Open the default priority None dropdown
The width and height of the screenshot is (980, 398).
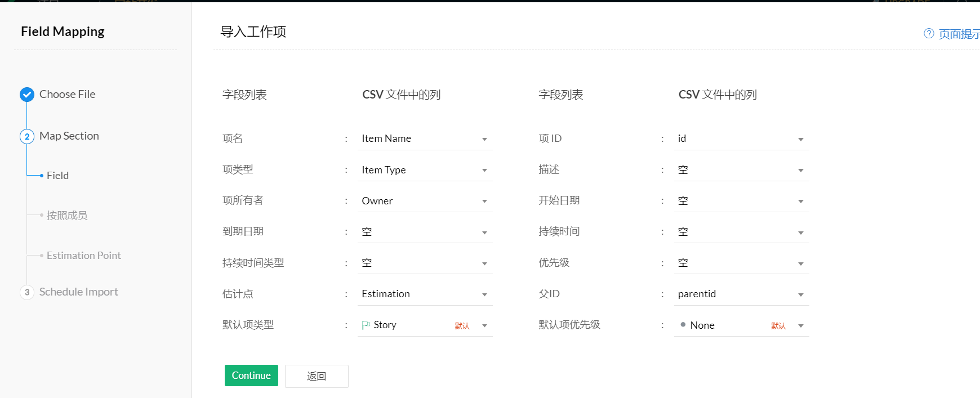tap(800, 325)
